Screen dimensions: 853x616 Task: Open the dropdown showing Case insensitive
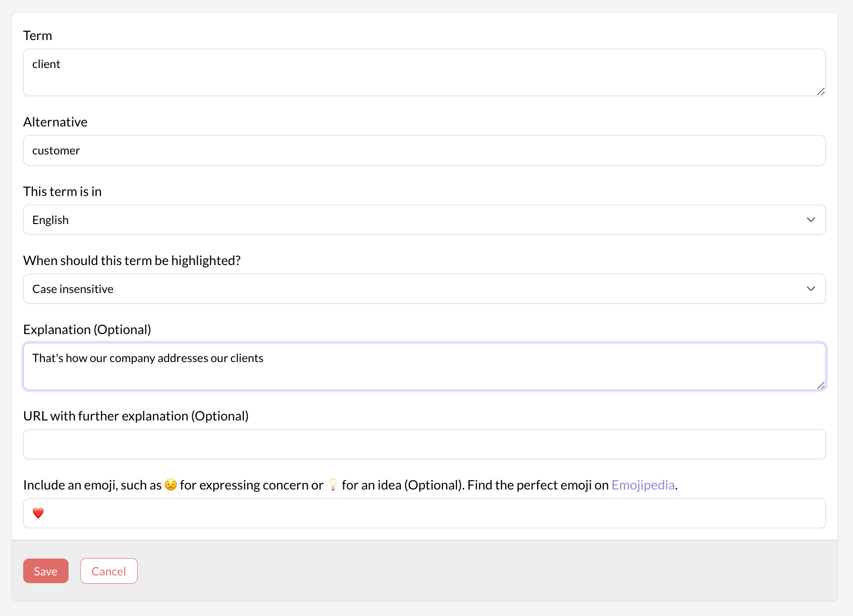pyautogui.click(x=424, y=289)
